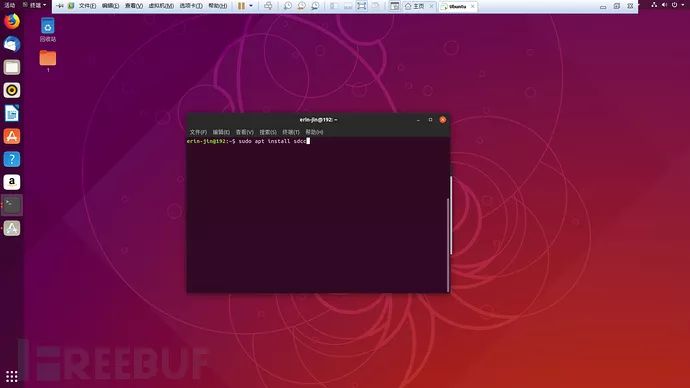
Task: Open Rhythmbox music player icon
Action: (x=12, y=90)
